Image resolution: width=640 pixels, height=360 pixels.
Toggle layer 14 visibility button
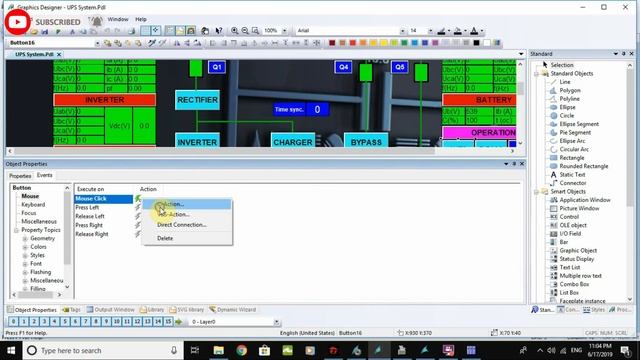[x=158, y=322]
